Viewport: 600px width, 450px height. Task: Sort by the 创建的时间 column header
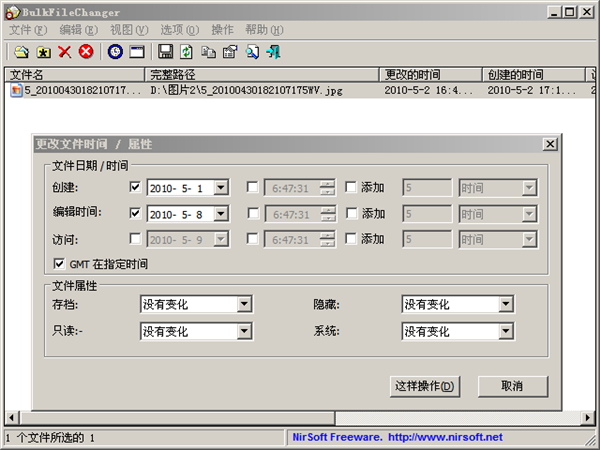(x=534, y=75)
